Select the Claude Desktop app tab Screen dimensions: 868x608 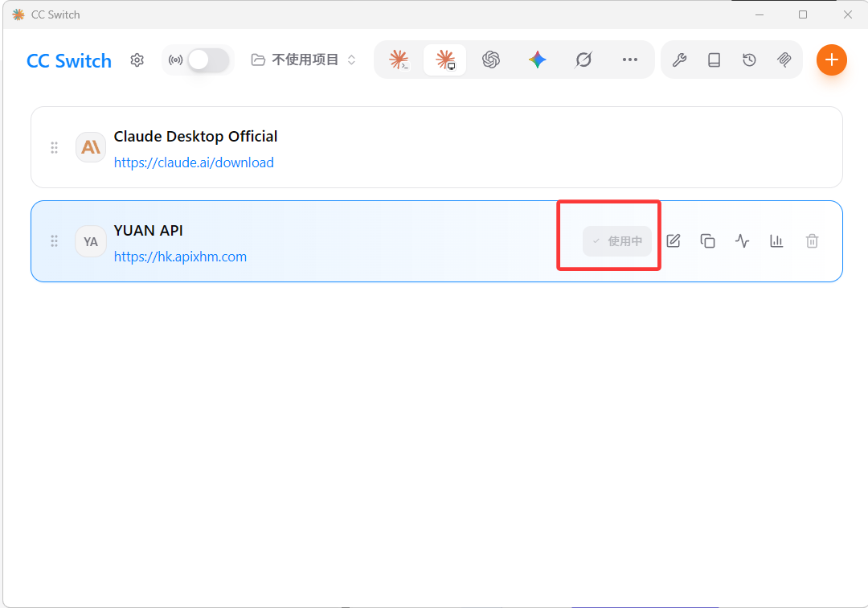click(x=444, y=60)
